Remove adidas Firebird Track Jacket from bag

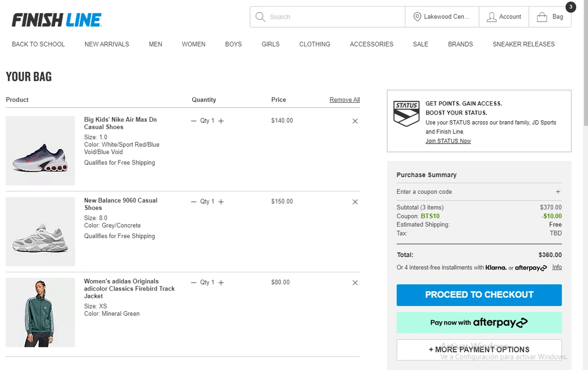[x=355, y=283]
